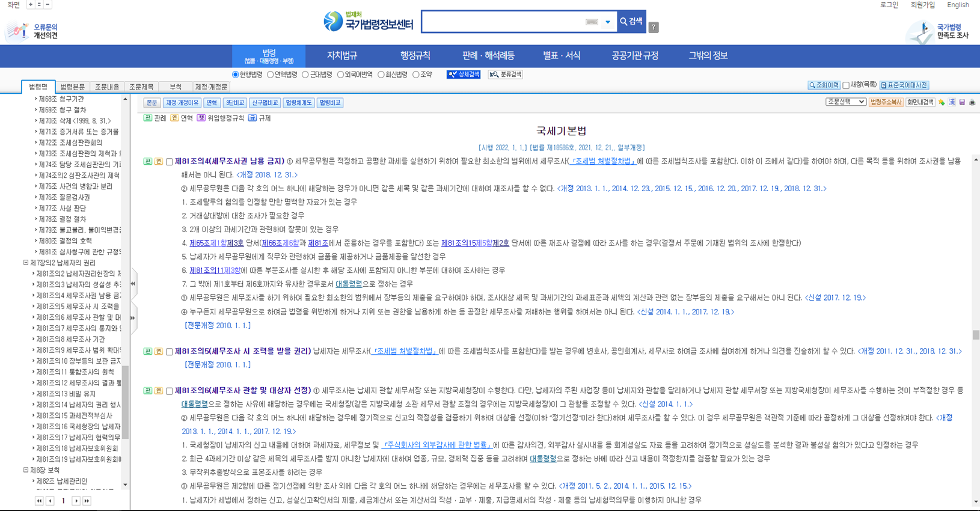The width and height of the screenshot is (980, 511).
Task: Click 연 icon beside 제81조의5
Action: (159, 352)
